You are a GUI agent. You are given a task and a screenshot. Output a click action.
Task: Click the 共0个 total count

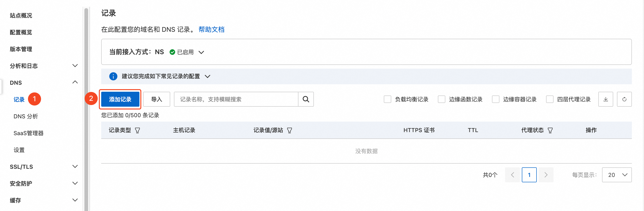point(490,175)
